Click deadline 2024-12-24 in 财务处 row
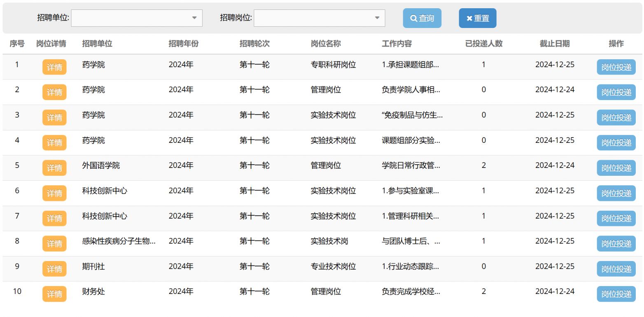The image size is (644, 317). (x=555, y=291)
